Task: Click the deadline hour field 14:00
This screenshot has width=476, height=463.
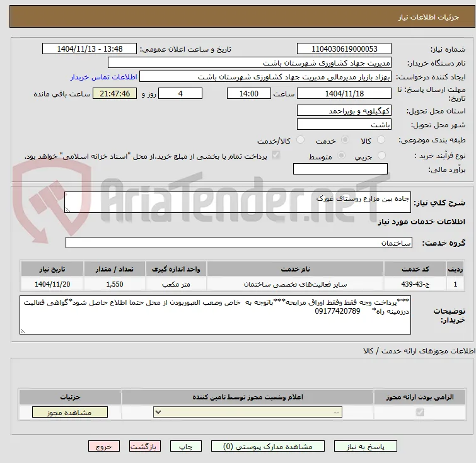Action: coord(249,93)
